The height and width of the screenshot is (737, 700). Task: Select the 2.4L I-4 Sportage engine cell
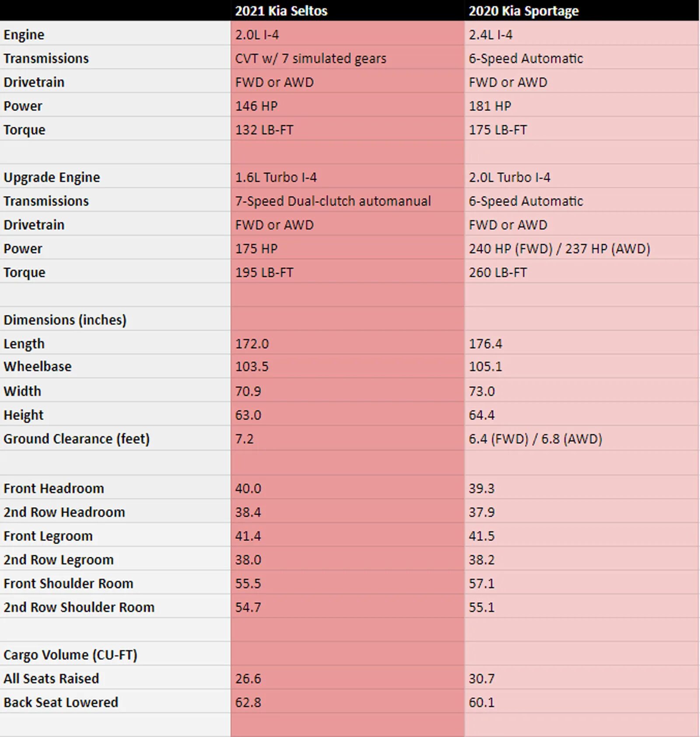[x=581, y=34]
